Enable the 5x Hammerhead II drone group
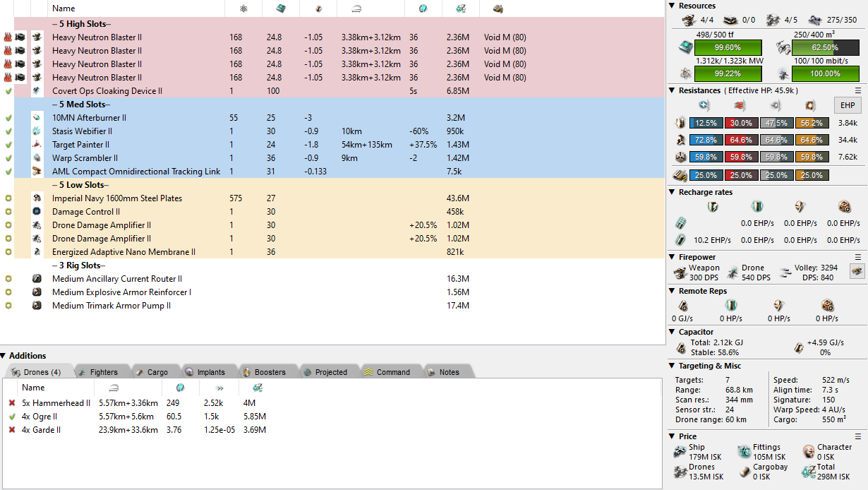The image size is (868, 490). [11, 403]
